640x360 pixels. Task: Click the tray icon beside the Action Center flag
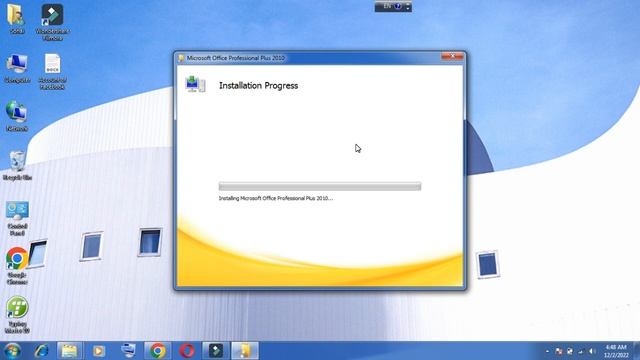pyautogui.click(x=570, y=351)
